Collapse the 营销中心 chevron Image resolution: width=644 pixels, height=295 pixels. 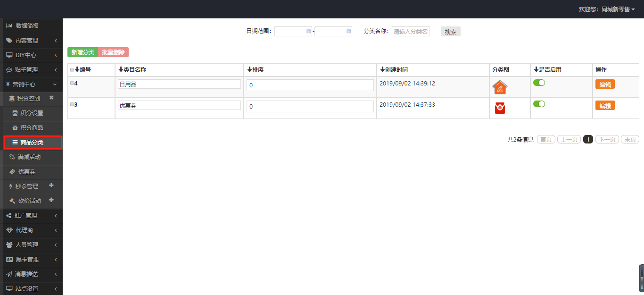(55, 84)
